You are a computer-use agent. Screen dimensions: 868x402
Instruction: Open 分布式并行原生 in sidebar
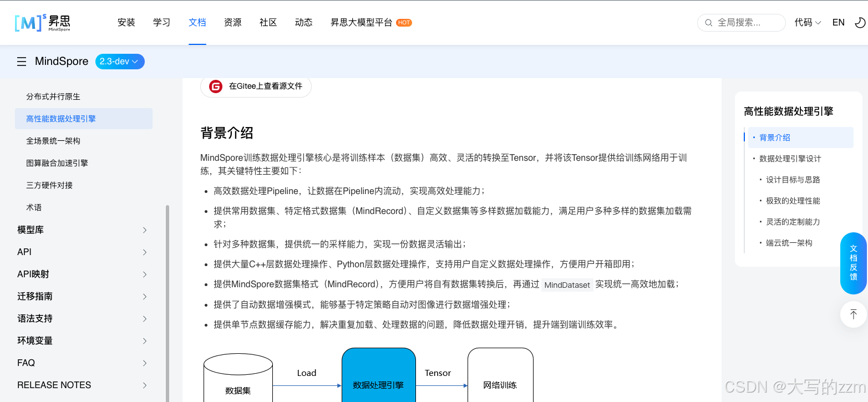(x=53, y=96)
